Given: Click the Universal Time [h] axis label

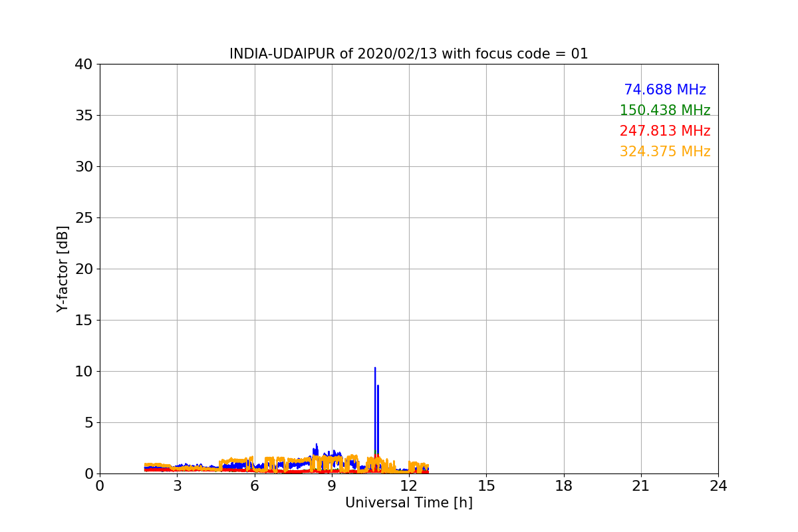Looking at the screenshot, I should (409, 503).
